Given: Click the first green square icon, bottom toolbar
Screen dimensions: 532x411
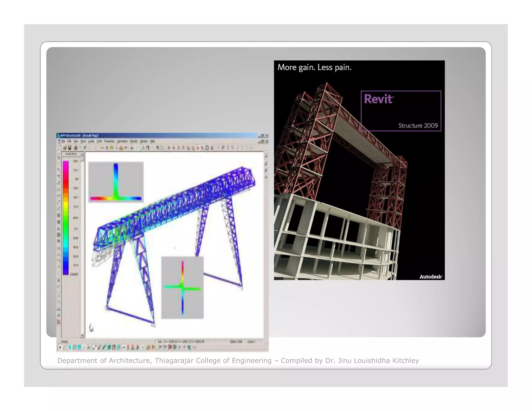Looking at the screenshot, I should 70,347.
